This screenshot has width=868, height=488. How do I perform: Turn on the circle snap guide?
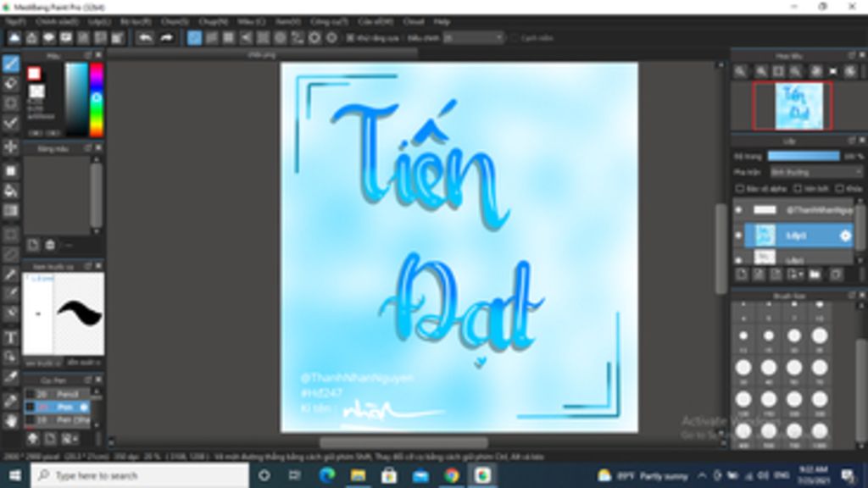pyautogui.click(x=280, y=37)
